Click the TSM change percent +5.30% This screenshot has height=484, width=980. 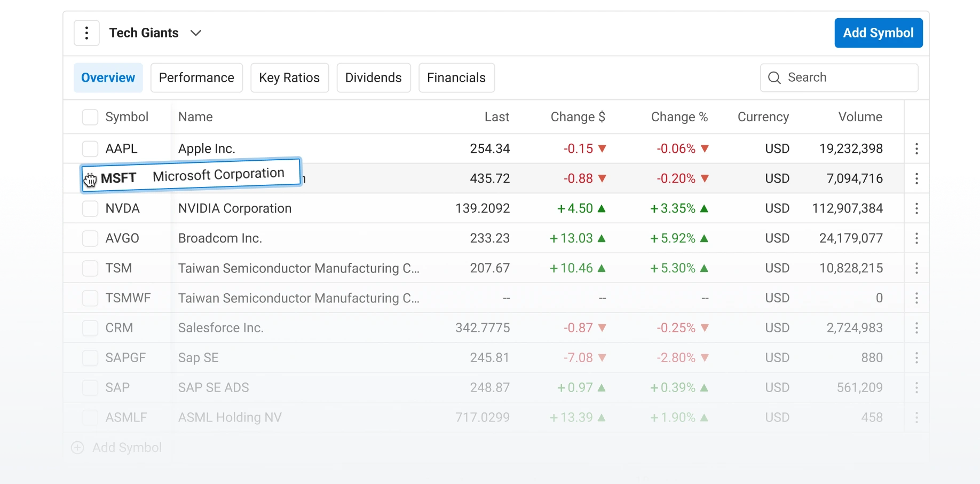[x=673, y=268]
